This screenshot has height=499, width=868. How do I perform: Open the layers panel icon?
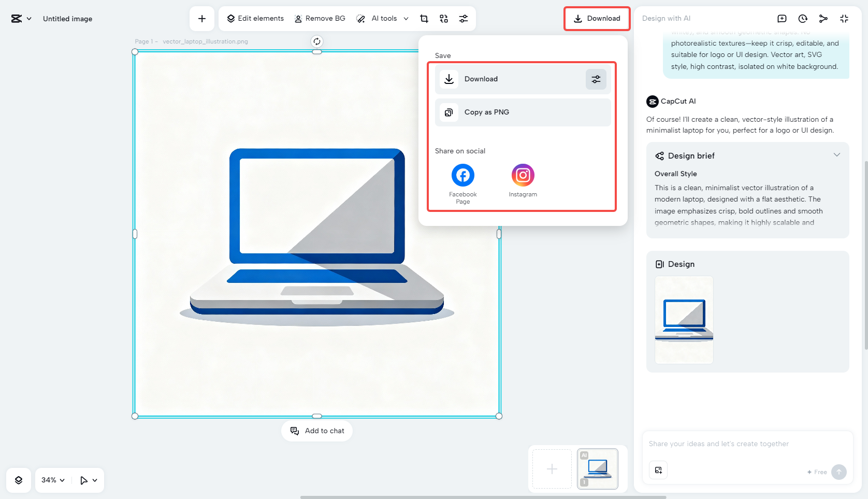click(x=19, y=480)
